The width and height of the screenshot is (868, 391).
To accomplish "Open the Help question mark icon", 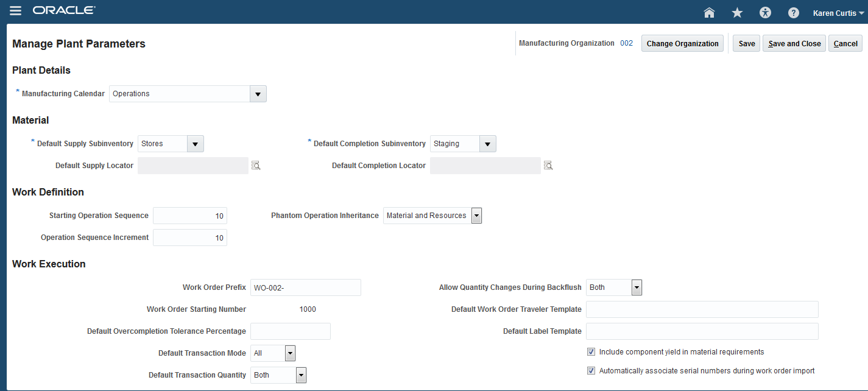I will coord(793,13).
